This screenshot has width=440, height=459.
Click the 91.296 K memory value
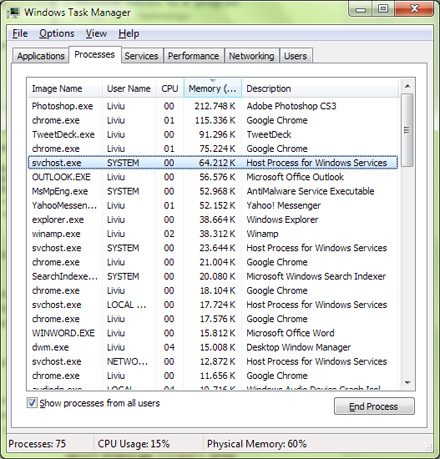pyautogui.click(x=217, y=134)
